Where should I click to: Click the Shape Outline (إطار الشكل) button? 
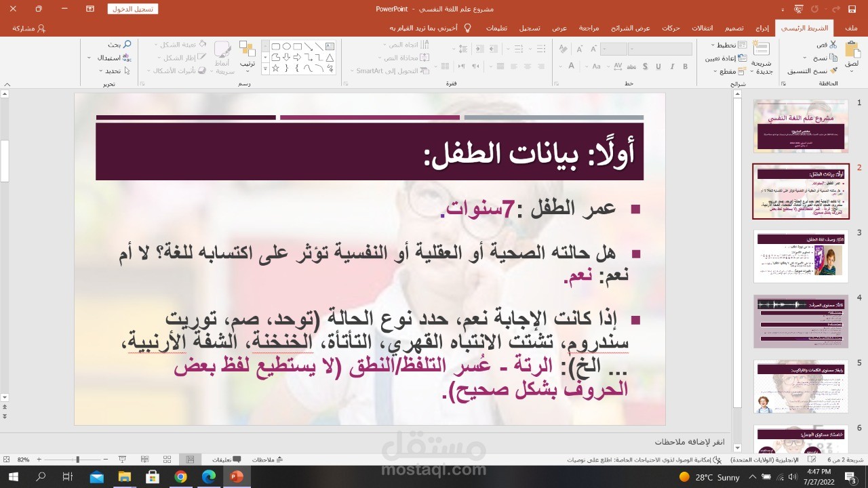[182, 58]
